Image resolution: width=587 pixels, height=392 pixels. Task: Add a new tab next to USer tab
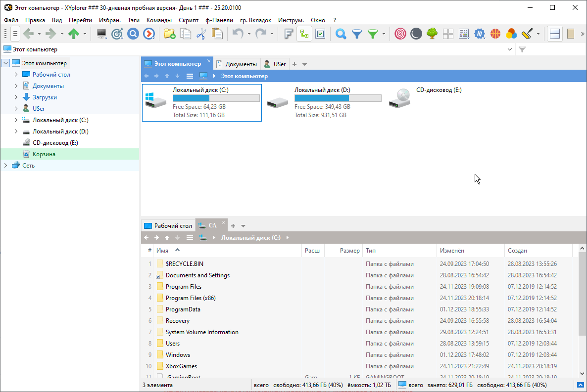[294, 64]
